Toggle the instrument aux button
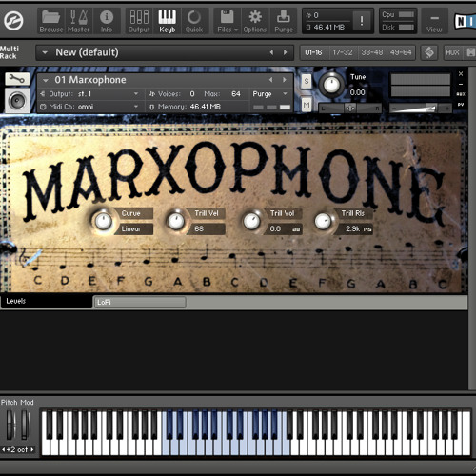Image resolution: width=476 pixels, height=476 pixels. point(461,94)
